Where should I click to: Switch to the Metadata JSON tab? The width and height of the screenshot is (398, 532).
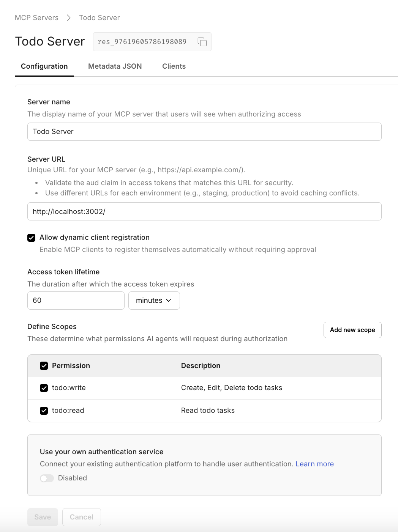[x=115, y=66]
